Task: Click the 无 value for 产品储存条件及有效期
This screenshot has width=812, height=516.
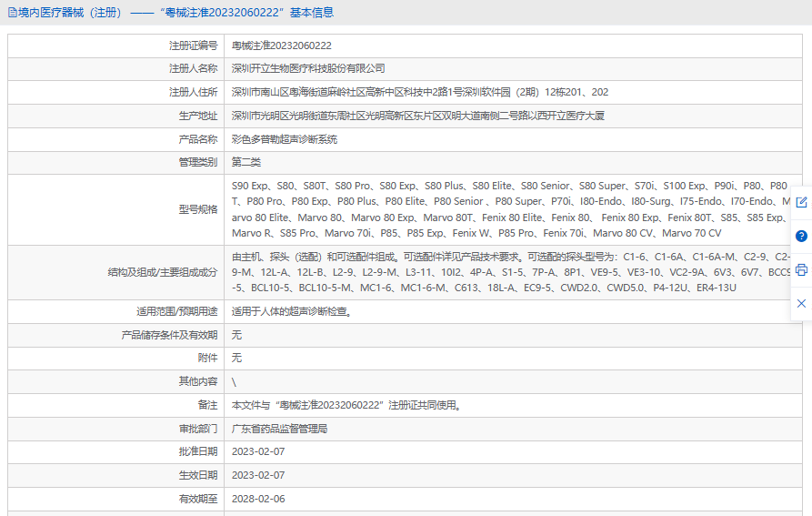Action: pyautogui.click(x=236, y=335)
